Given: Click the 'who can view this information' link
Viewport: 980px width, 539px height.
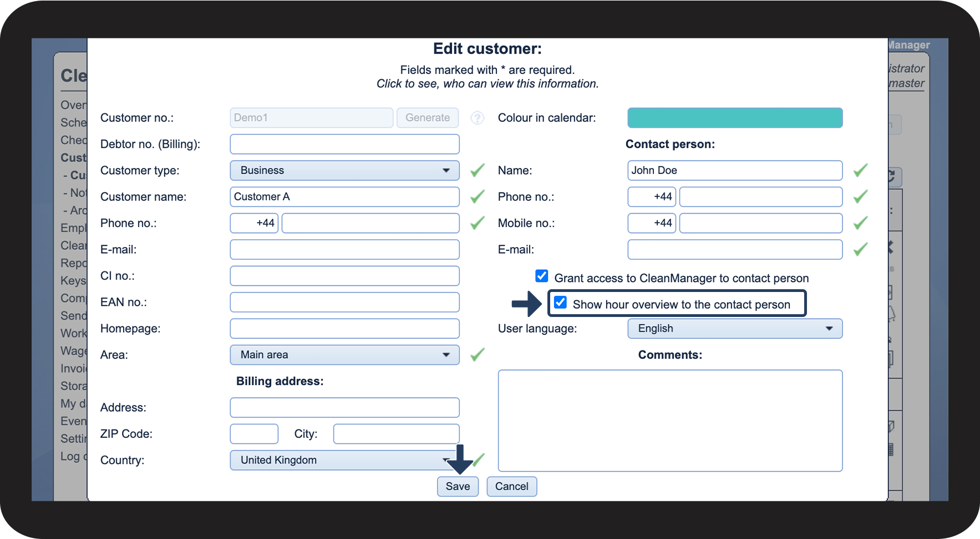Looking at the screenshot, I should pyautogui.click(x=488, y=84).
